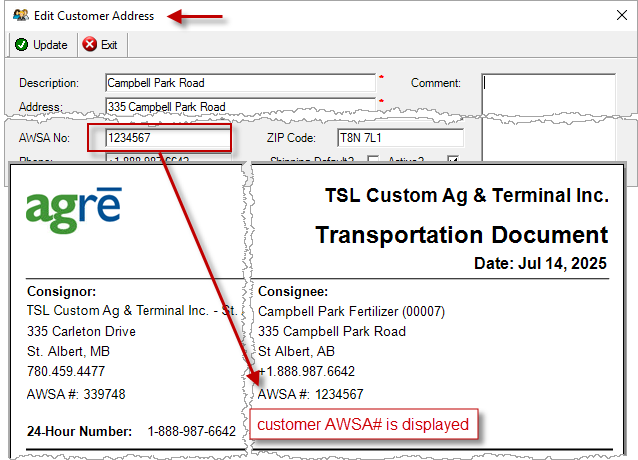Click the Exit button
Image resolution: width=638 pixels, height=460 pixels.
tap(100, 45)
